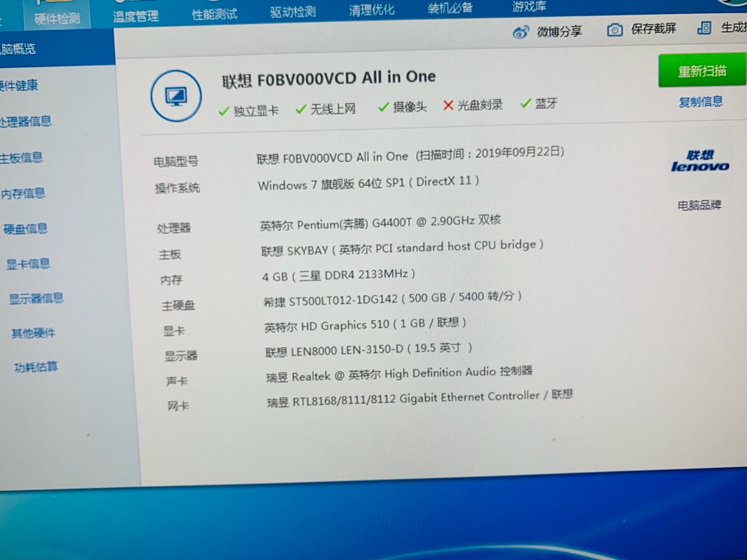Open 功耗估算 in the sidebar

36,366
